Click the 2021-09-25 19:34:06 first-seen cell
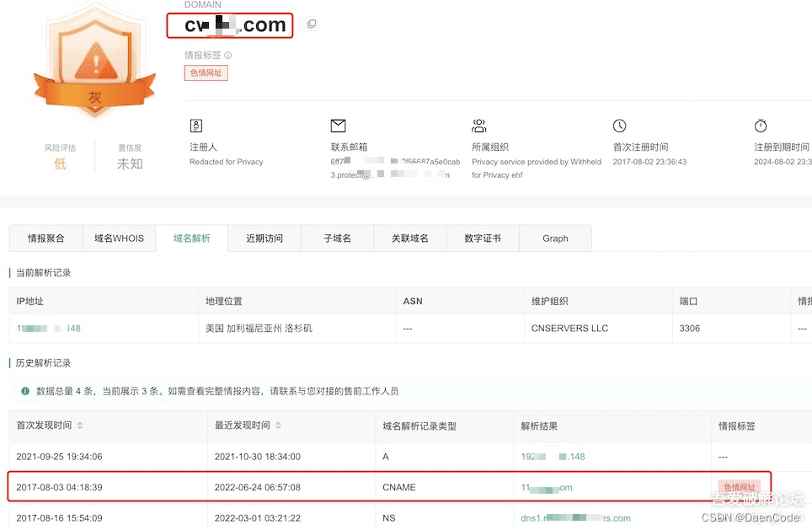The height and width of the screenshot is (530, 812). click(59, 457)
